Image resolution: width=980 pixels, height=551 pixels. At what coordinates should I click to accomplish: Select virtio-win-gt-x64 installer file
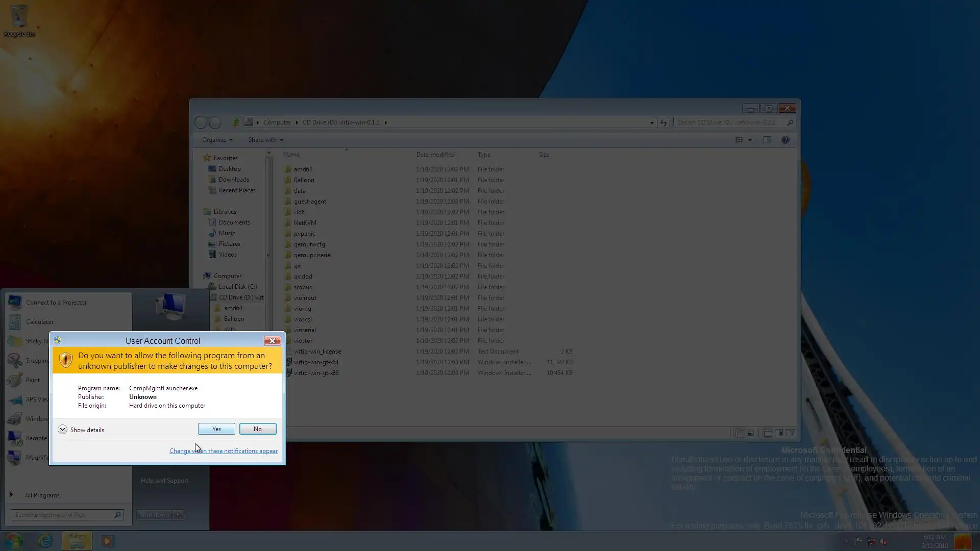pos(316,362)
